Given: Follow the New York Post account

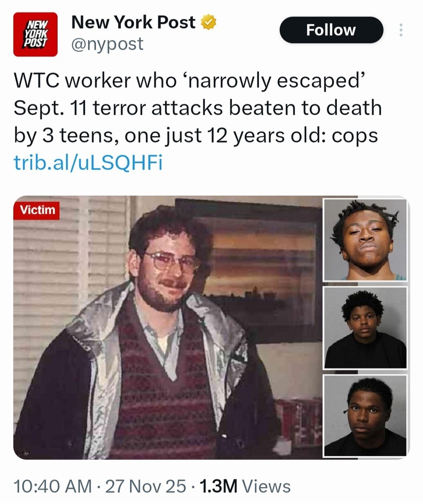Looking at the screenshot, I should tap(331, 30).
